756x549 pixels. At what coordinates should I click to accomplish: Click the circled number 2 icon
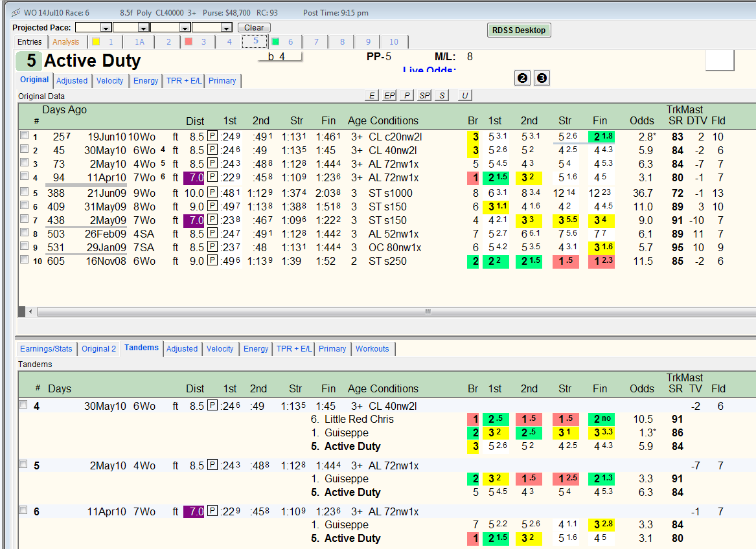click(x=523, y=78)
